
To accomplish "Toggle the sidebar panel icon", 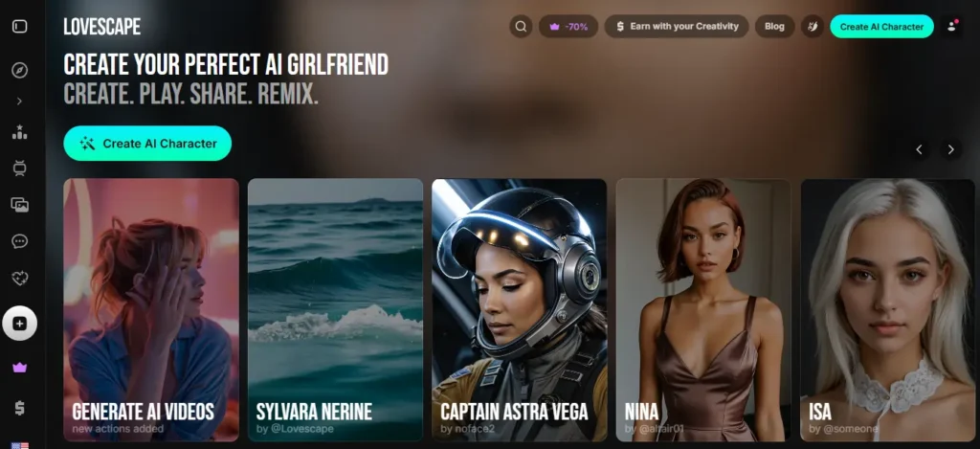I will [19, 26].
